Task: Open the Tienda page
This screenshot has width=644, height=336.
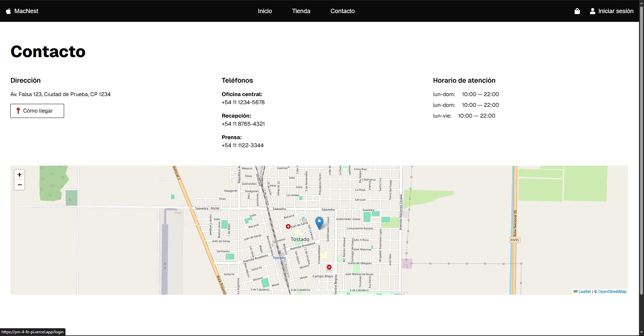Action: (301, 11)
